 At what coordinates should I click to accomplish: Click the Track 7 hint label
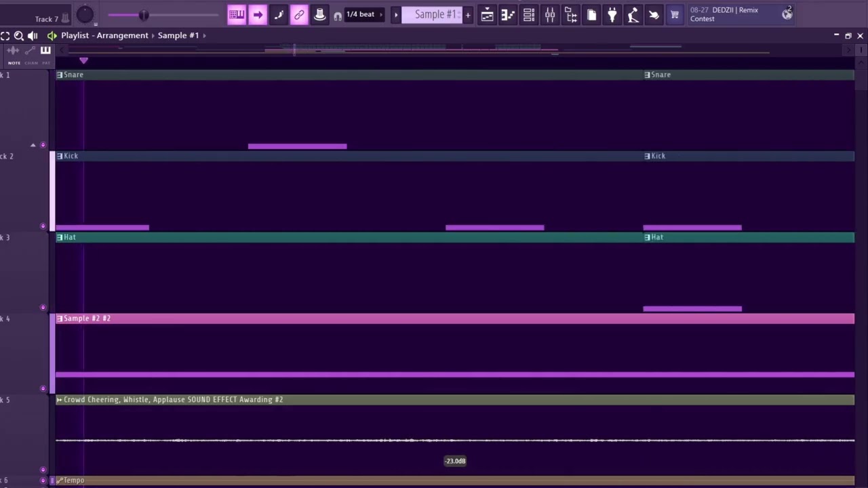(x=47, y=19)
